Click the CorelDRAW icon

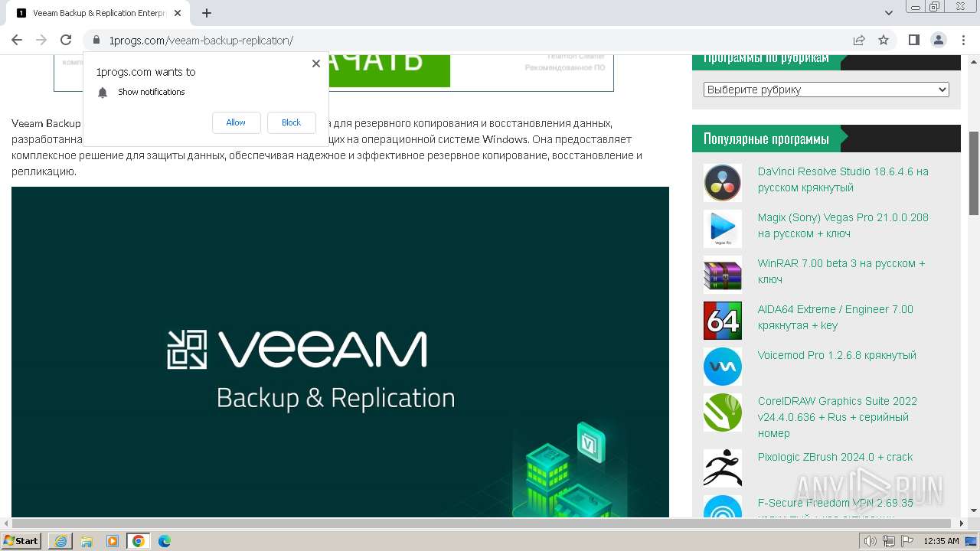[723, 412]
